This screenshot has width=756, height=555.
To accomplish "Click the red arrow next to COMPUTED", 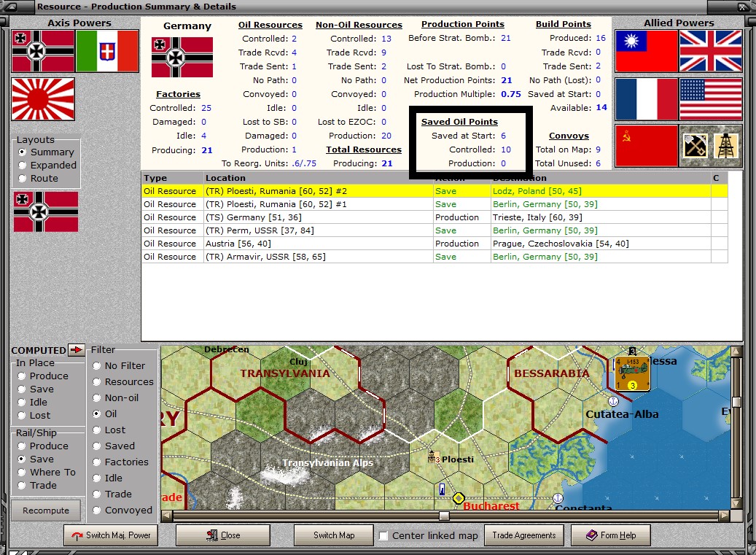I will [76, 350].
